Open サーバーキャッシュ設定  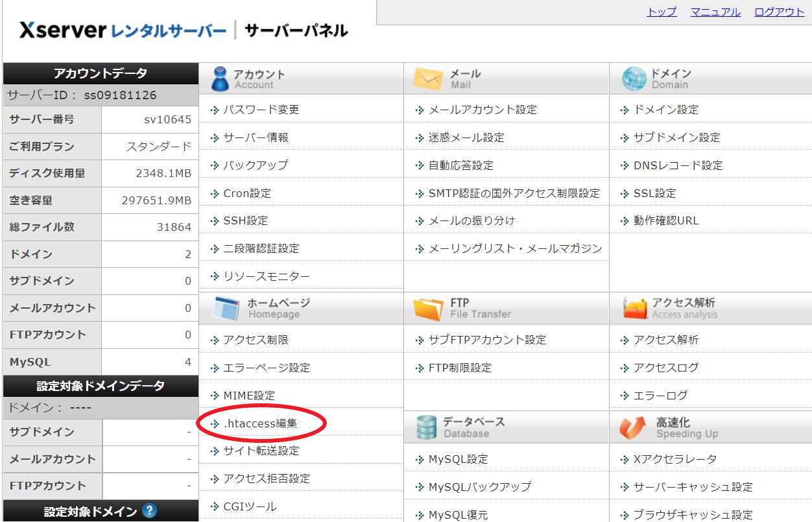pos(693,487)
